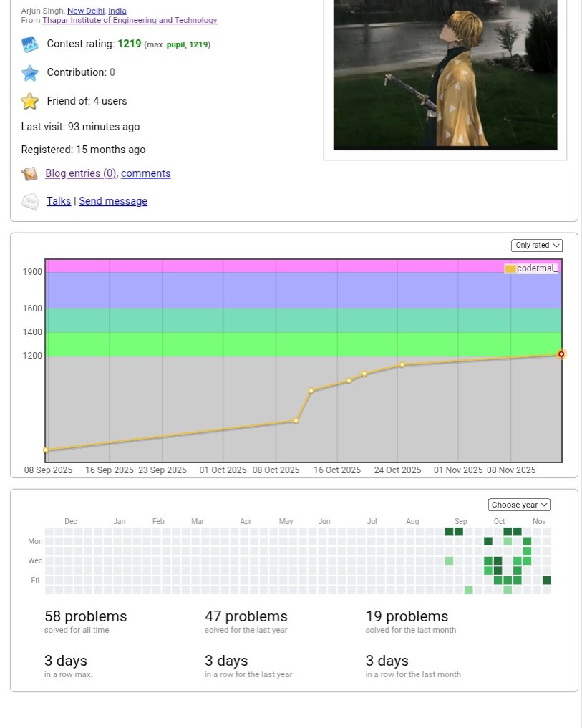Click the codermal_ legend label
This screenshot has width=582, height=728.
coord(537,268)
